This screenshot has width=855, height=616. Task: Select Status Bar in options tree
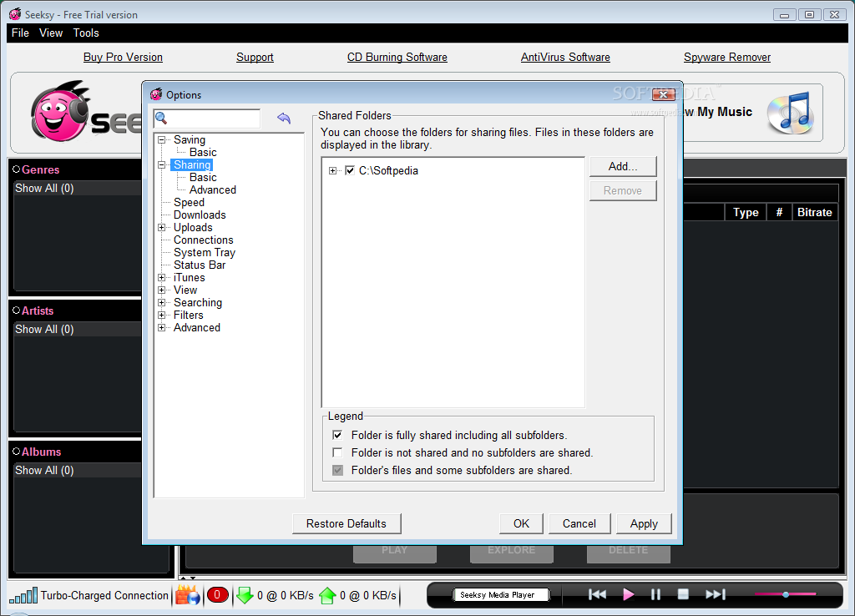(x=200, y=265)
